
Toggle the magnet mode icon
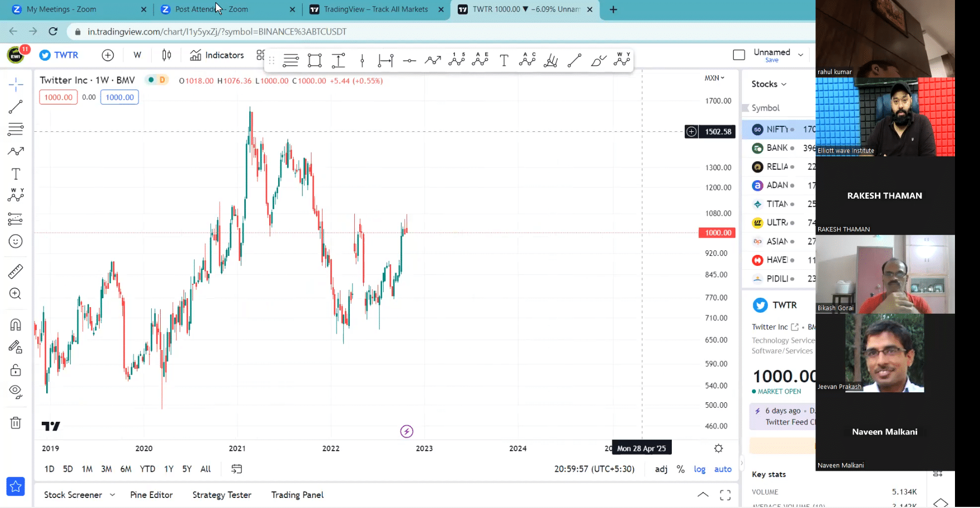(16, 325)
